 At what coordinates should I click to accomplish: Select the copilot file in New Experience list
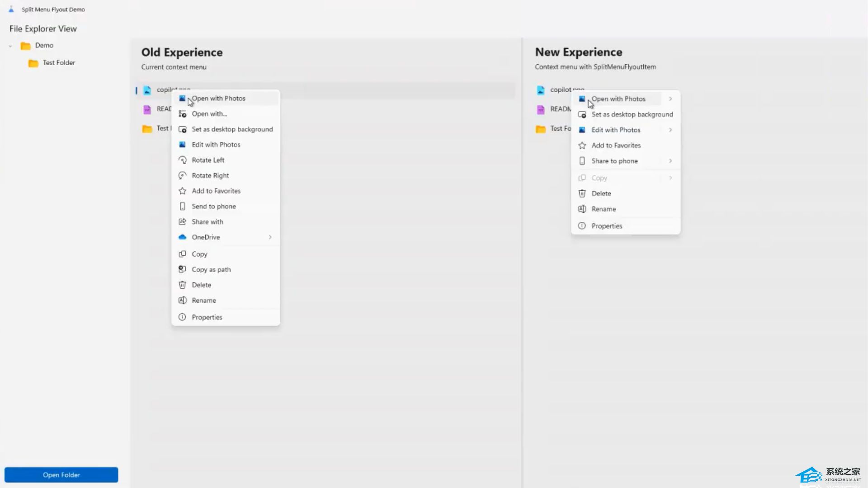pos(560,89)
